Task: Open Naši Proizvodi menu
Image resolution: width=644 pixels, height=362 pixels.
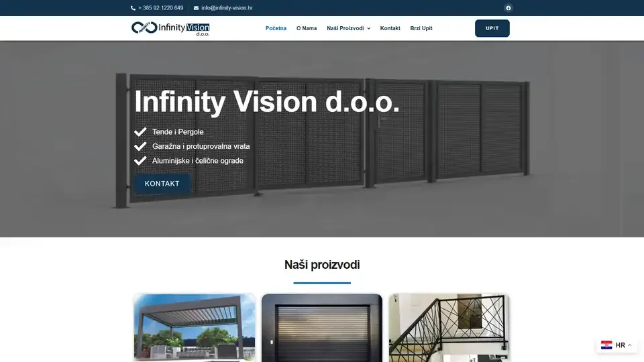Action: (x=345, y=28)
